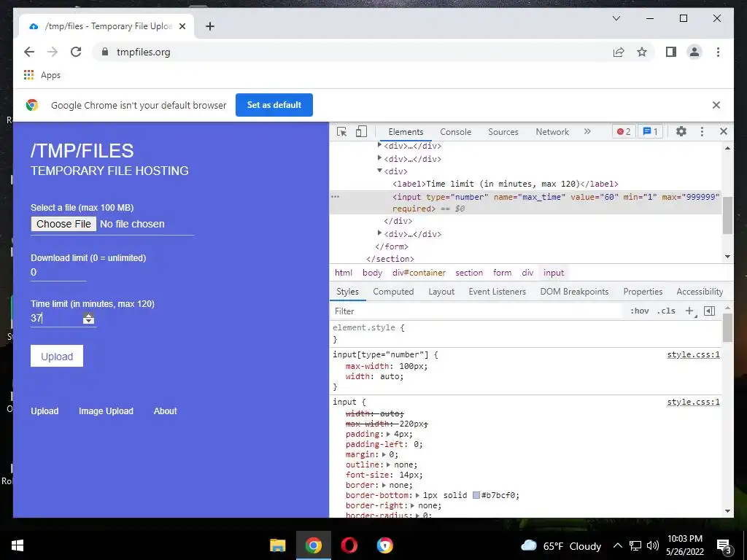Screen dimensions: 747x560
Task: Open the Event Listeners tab
Action: coord(497,292)
